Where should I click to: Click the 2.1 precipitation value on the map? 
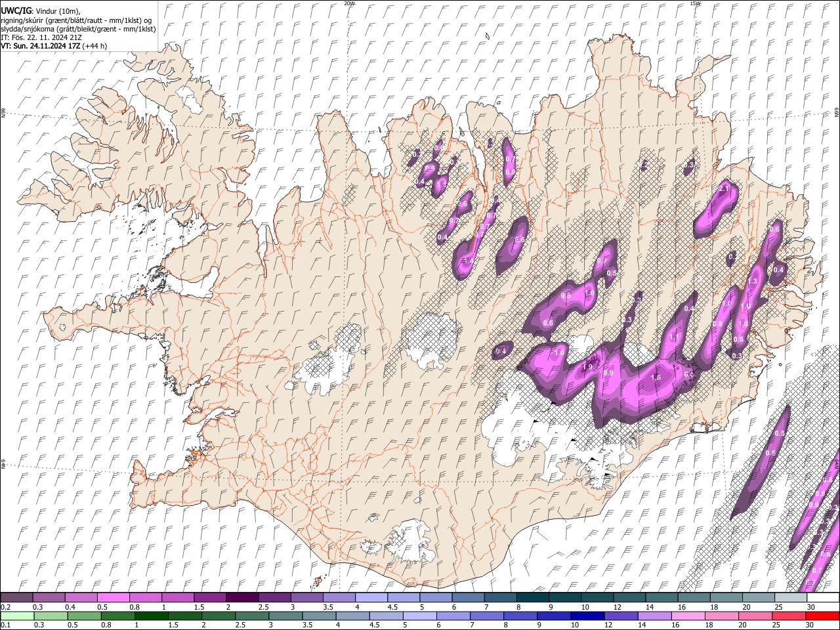coord(724,188)
